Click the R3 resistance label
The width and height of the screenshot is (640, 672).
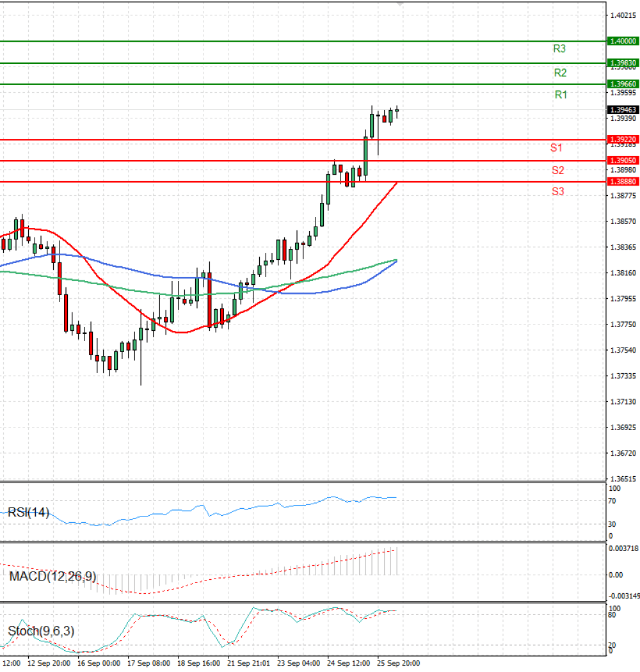559,49
